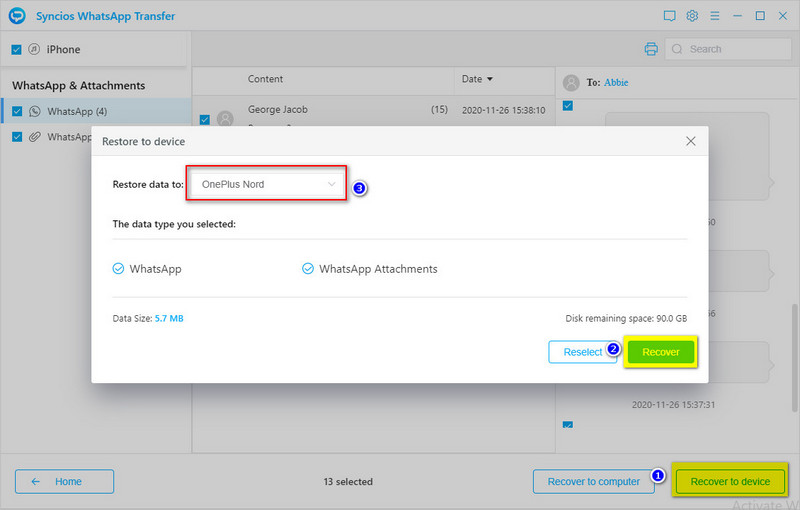Screen dimensions: 800x510
Task: Click the magnifier icon in search box
Action: [x=677, y=49]
